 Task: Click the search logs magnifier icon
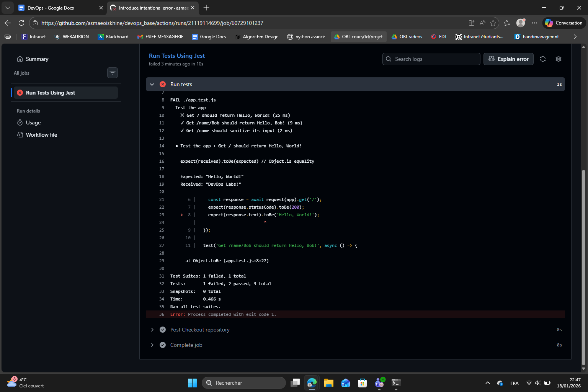click(389, 59)
